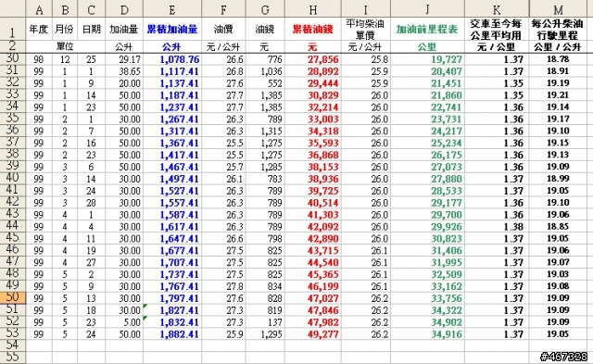593x364 pixels.
Task: Select cell with value 20.00
Action: (x=124, y=83)
